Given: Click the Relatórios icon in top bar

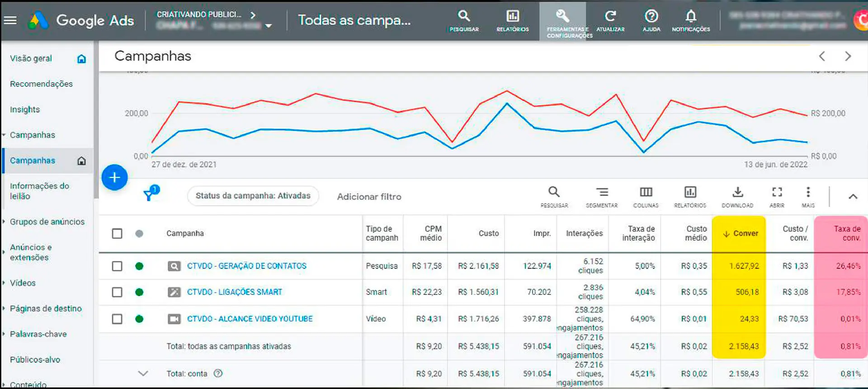Looking at the screenshot, I should click(512, 21).
